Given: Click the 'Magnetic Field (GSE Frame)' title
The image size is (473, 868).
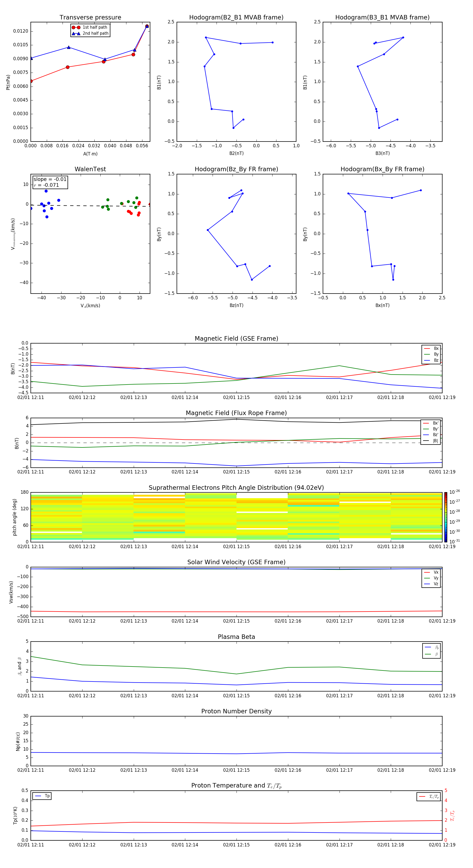Looking at the screenshot, I should (x=236, y=339).
